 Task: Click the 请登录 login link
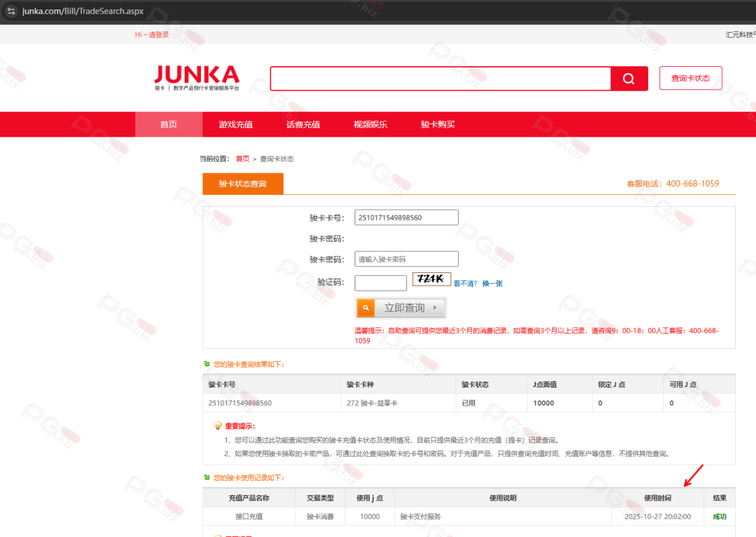pyautogui.click(x=159, y=35)
